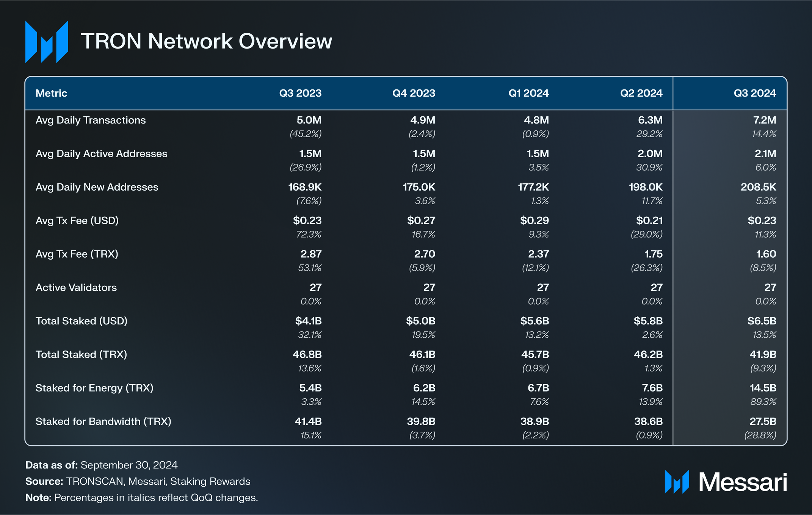This screenshot has width=812, height=515.
Task: Click the Messari wordmark text
Action: (x=743, y=482)
